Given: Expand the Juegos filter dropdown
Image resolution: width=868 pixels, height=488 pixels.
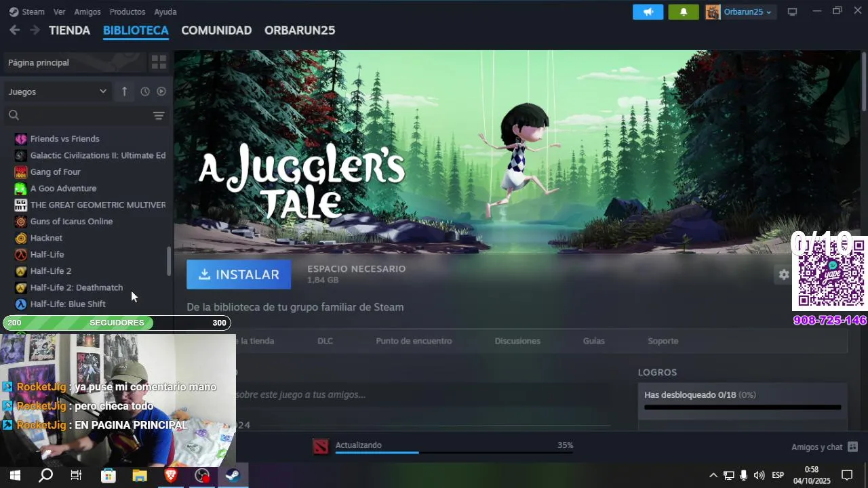Looking at the screenshot, I should tap(57, 91).
